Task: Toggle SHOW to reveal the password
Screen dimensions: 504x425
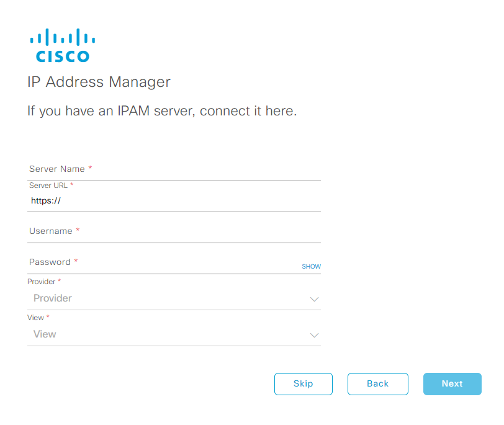Action: (311, 266)
